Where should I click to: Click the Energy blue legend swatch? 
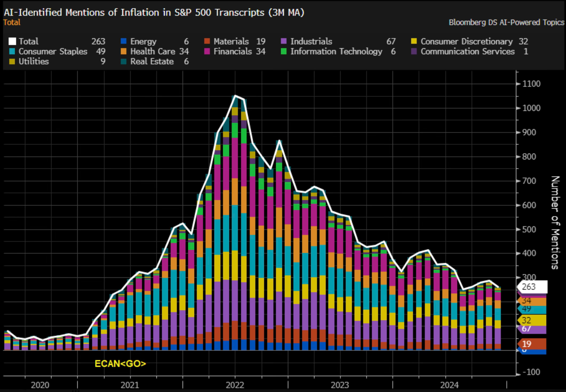point(124,41)
